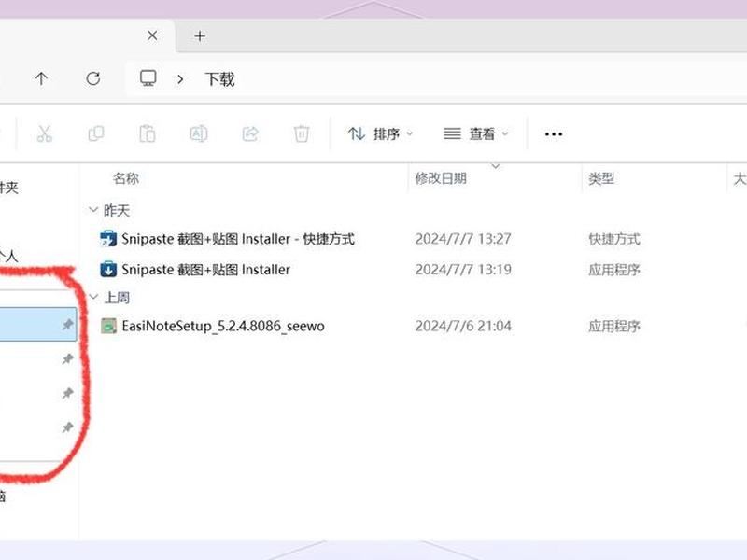Click the Copy icon in toolbar

(96, 133)
